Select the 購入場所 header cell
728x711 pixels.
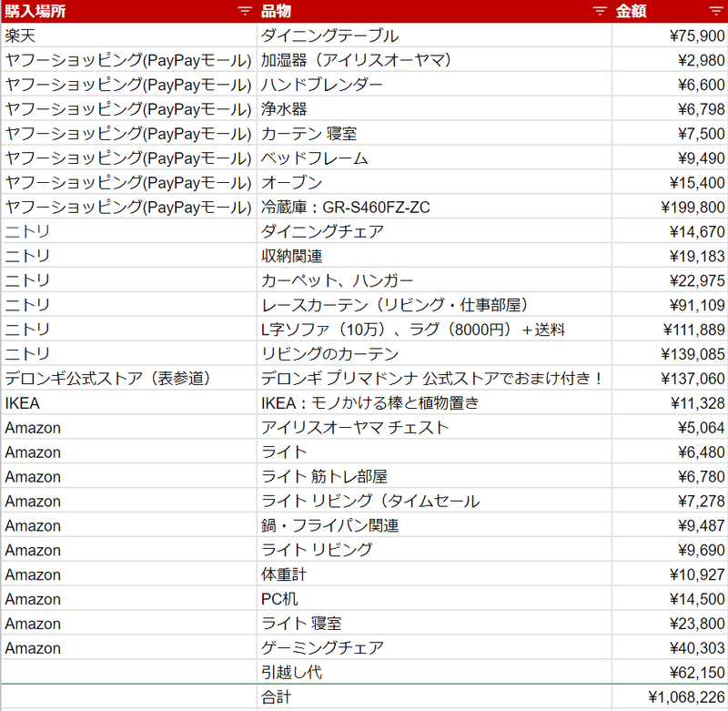(x=128, y=11)
